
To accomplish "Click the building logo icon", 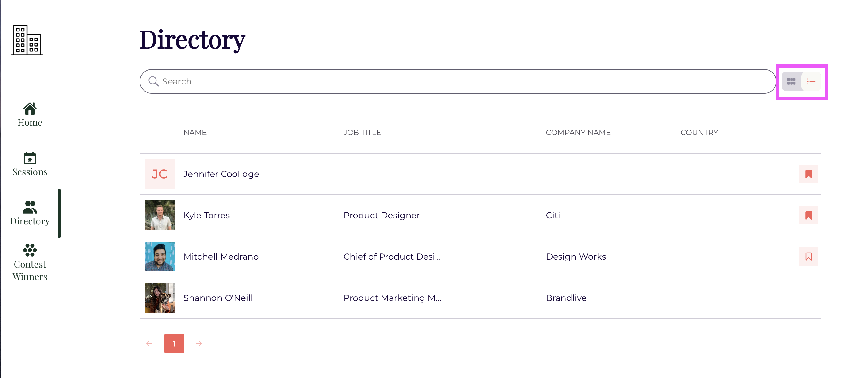I will click(27, 40).
